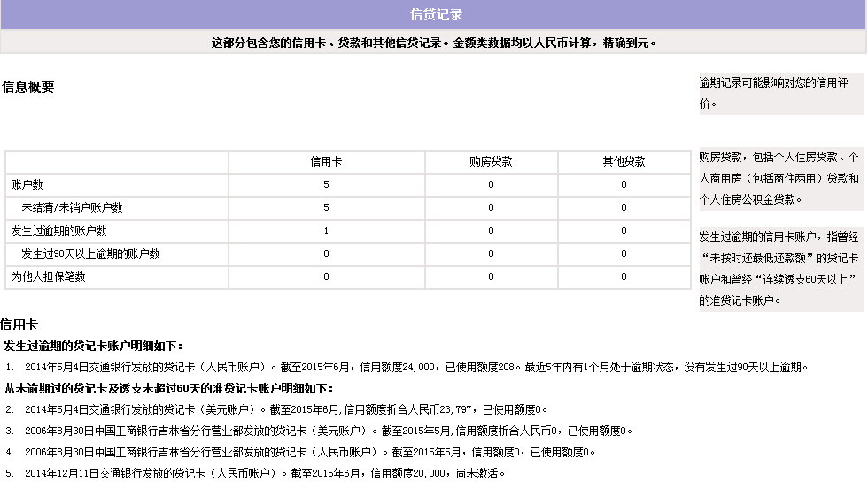Click value 1 in 发生过逾期的账户数 row

coord(326,230)
